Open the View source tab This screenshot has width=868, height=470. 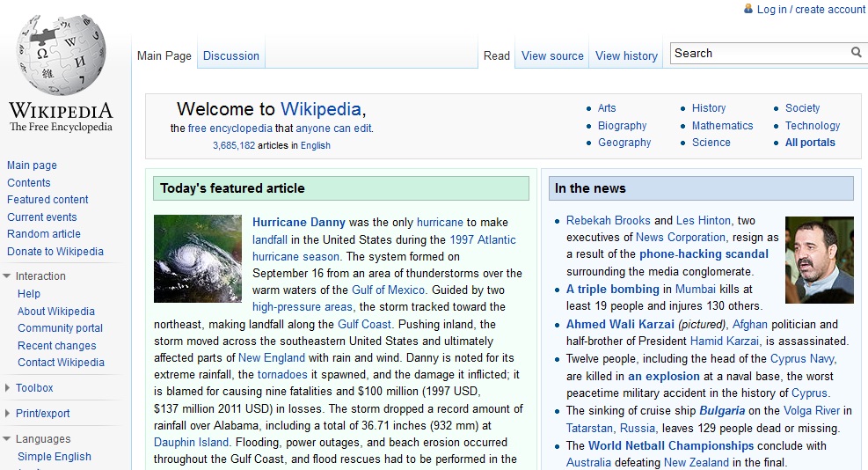552,56
